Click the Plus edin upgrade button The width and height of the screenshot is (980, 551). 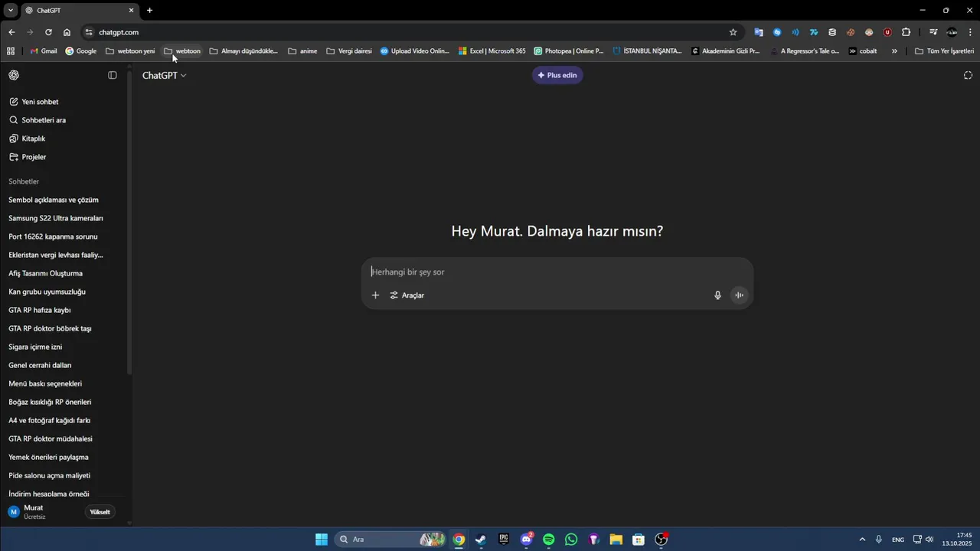(x=557, y=75)
